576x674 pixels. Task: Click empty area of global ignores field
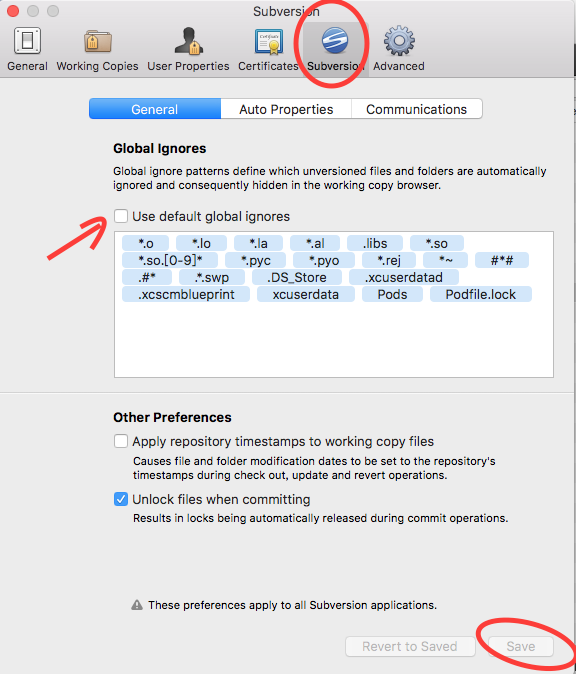pos(334,340)
